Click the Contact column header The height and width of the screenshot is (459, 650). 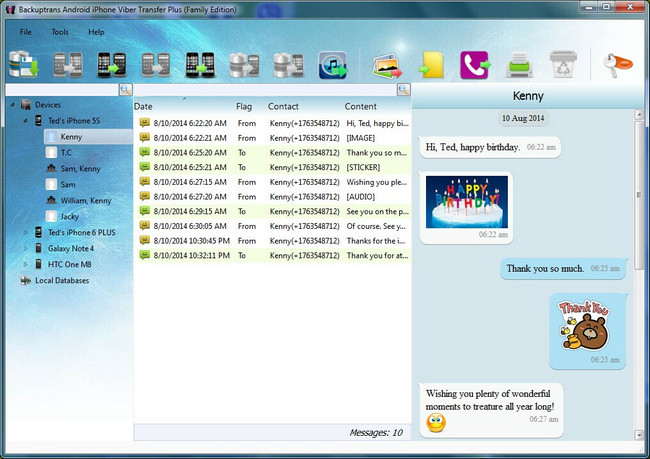tap(283, 106)
